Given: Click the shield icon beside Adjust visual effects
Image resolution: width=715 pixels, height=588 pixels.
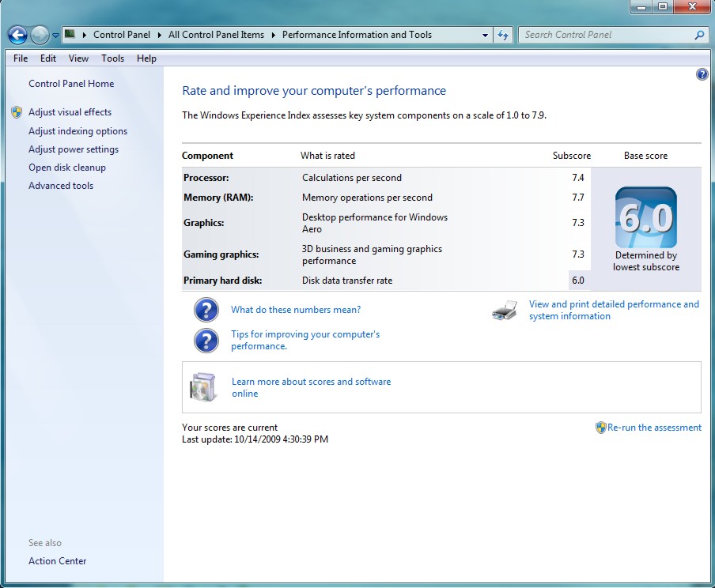Looking at the screenshot, I should point(17,112).
